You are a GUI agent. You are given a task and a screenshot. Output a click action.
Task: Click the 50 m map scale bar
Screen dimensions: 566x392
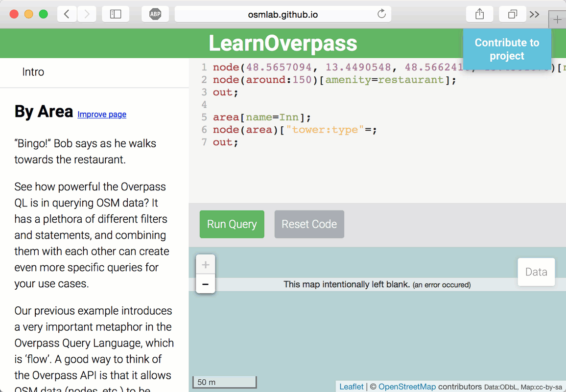point(225,382)
